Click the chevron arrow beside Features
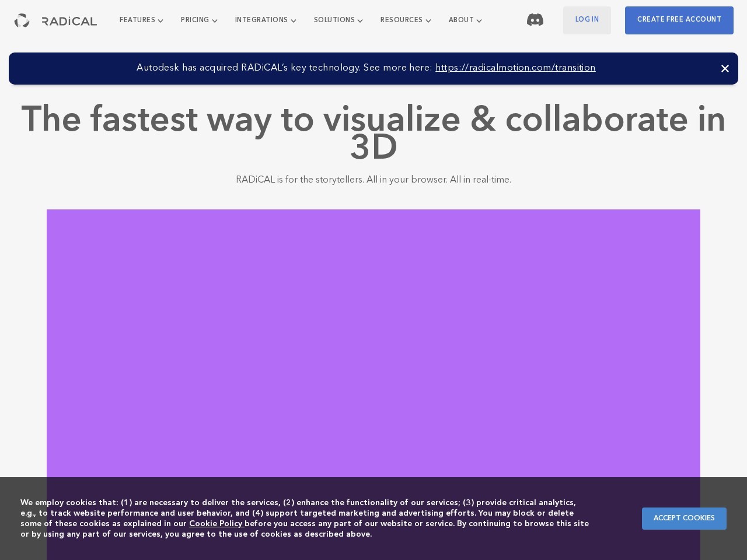Image resolution: width=747 pixels, height=560 pixels. (160, 21)
